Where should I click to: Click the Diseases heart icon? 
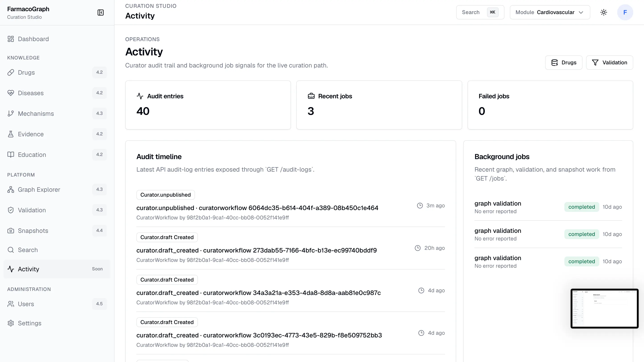(11, 93)
